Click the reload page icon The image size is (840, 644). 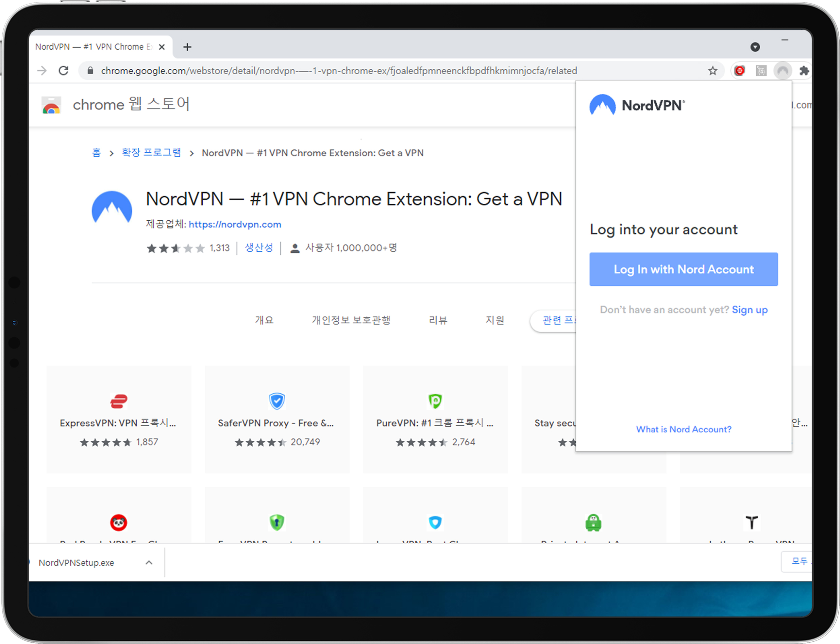click(64, 71)
